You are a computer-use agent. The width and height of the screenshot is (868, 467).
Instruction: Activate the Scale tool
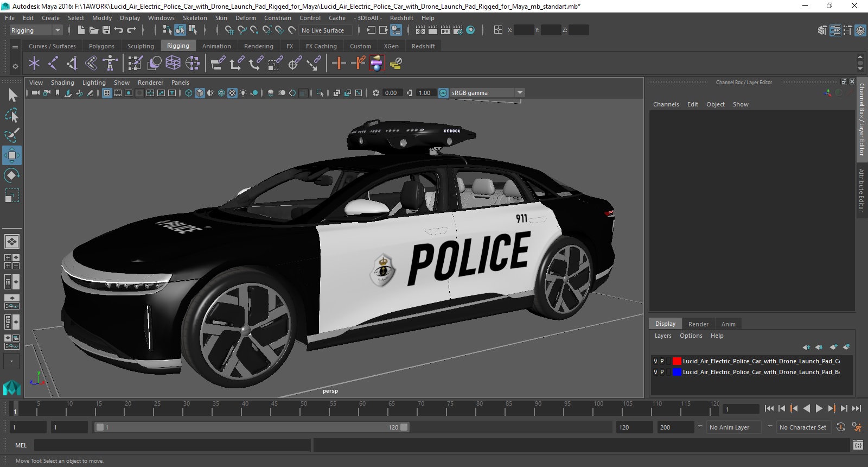click(x=12, y=195)
